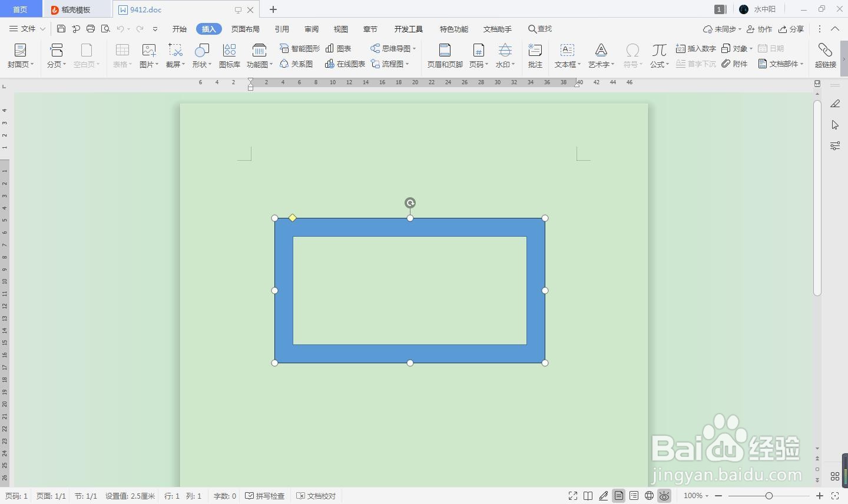The height and width of the screenshot is (504, 848).
Task: Click Share (分享) button
Action: click(791, 29)
